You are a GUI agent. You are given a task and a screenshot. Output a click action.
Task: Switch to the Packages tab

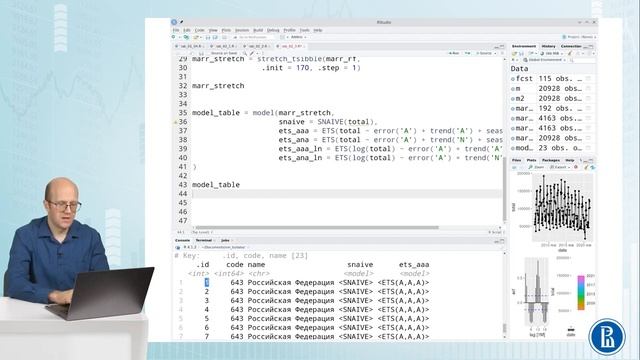click(x=551, y=160)
